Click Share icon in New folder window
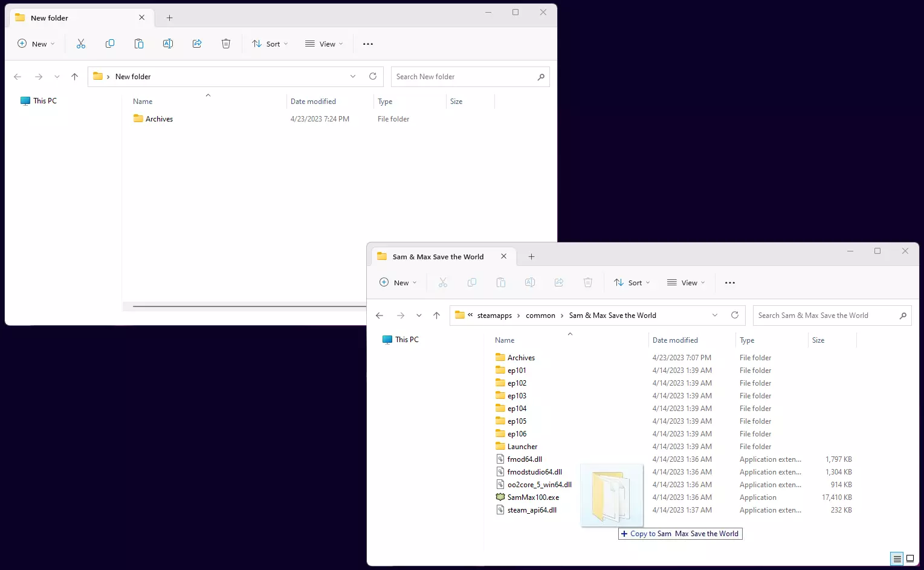This screenshot has height=570, width=924. point(197,44)
